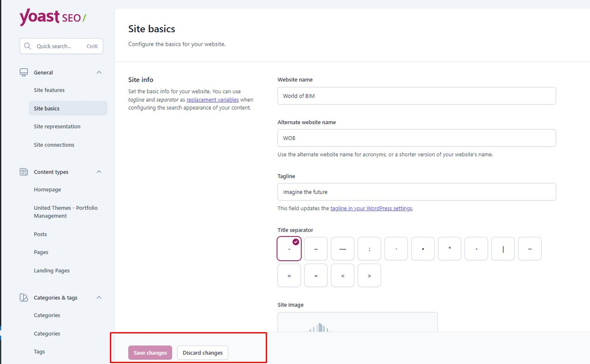Click the Tagline input field
Viewport: 590px width, 364px height.
tap(417, 192)
